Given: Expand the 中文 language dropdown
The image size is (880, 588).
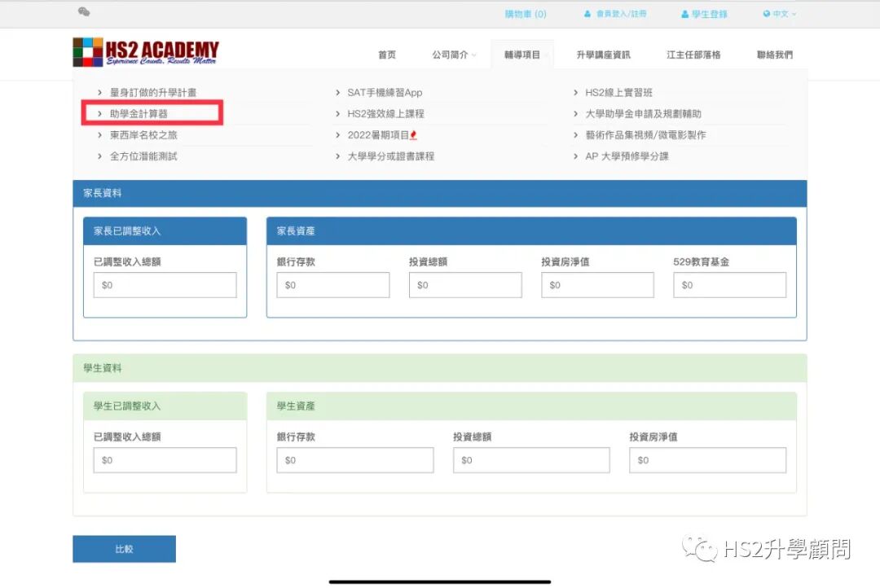Looking at the screenshot, I should [780, 14].
